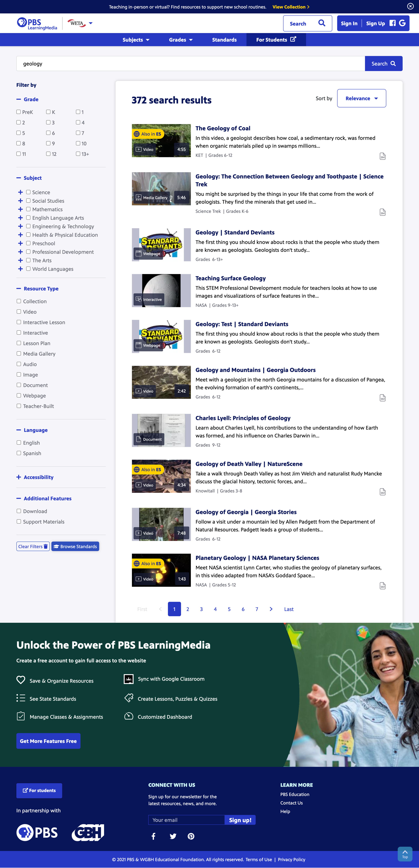The height and width of the screenshot is (868, 419).
Task: Click the next page arrow
Action: (x=271, y=609)
